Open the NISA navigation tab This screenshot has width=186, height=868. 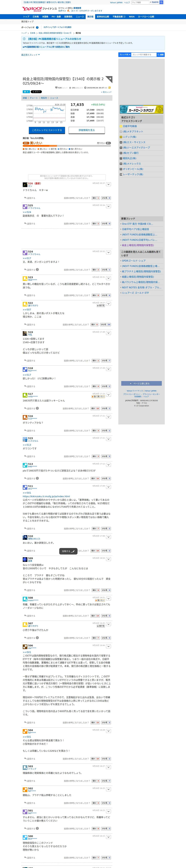point(132,16)
